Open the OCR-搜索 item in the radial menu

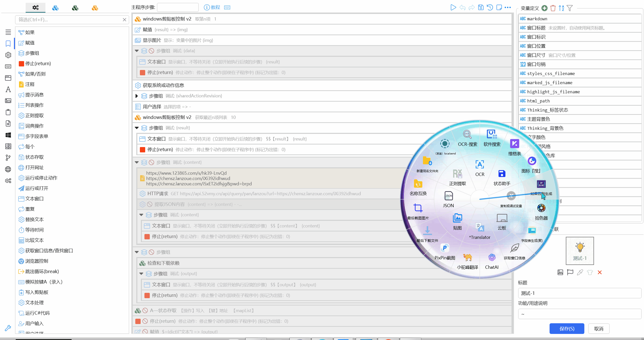[x=467, y=138]
